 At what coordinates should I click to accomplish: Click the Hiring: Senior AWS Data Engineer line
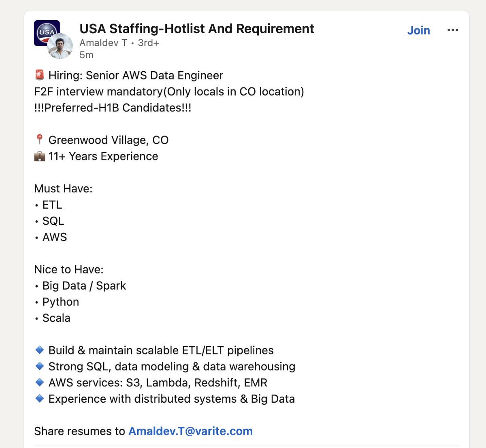coord(136,75)
